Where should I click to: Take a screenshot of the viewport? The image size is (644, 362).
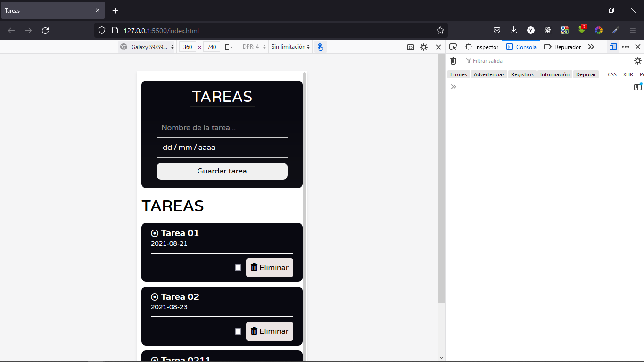[x=411, y=47]
